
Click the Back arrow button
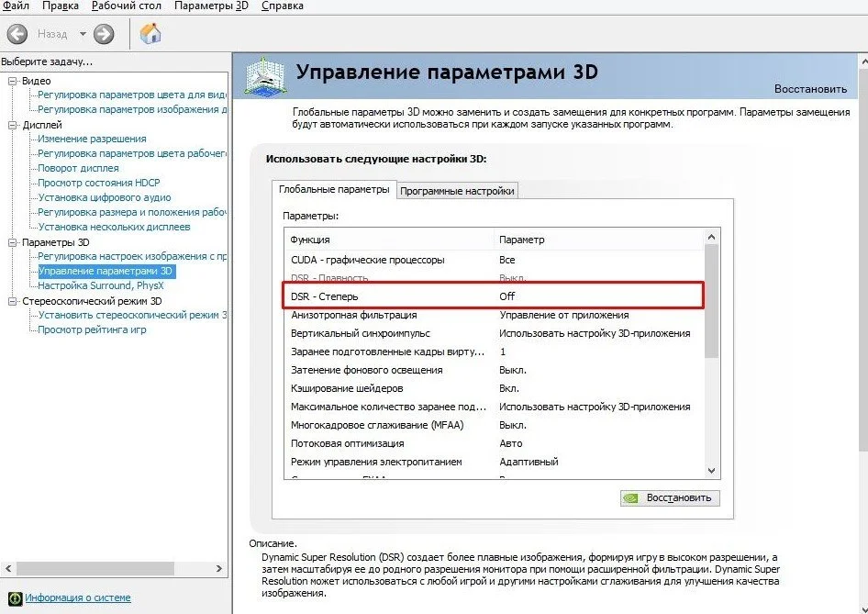point(17,34)
